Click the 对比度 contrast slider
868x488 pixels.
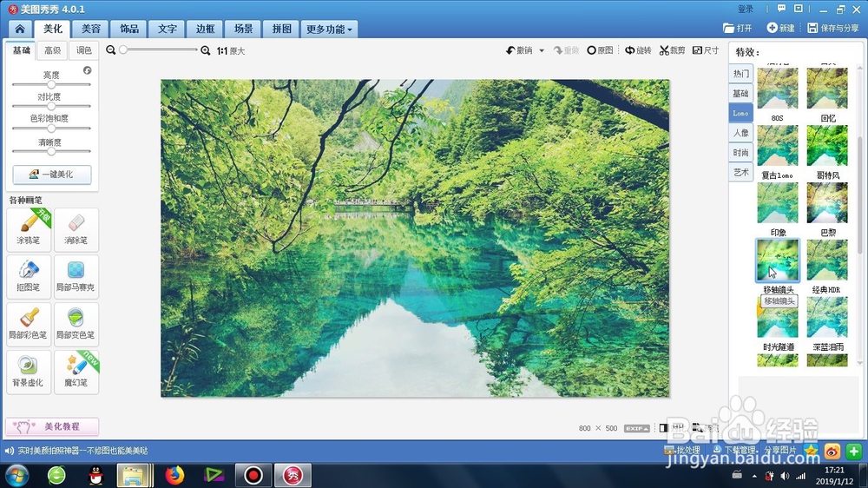[x=51, y=106]
